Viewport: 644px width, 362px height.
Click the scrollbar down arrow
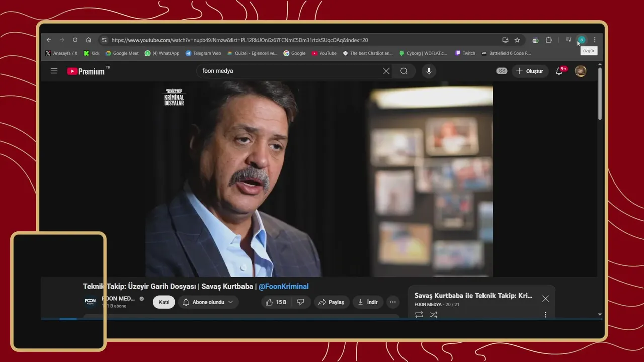point(600,315)
